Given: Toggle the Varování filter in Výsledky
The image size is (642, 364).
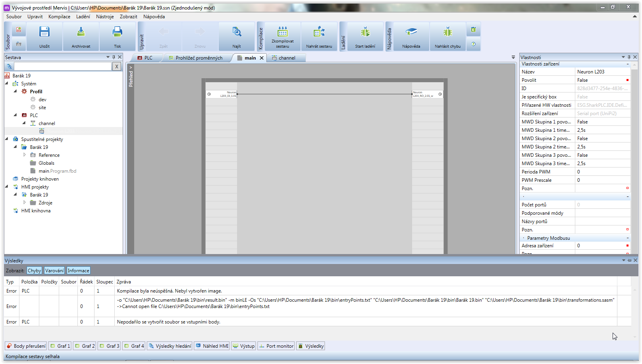Looking at the screenshot, I should (54, 270).
